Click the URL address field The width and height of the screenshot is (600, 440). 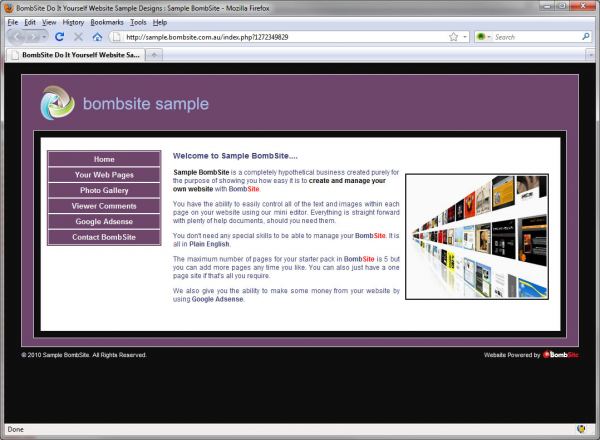[285, 37]
